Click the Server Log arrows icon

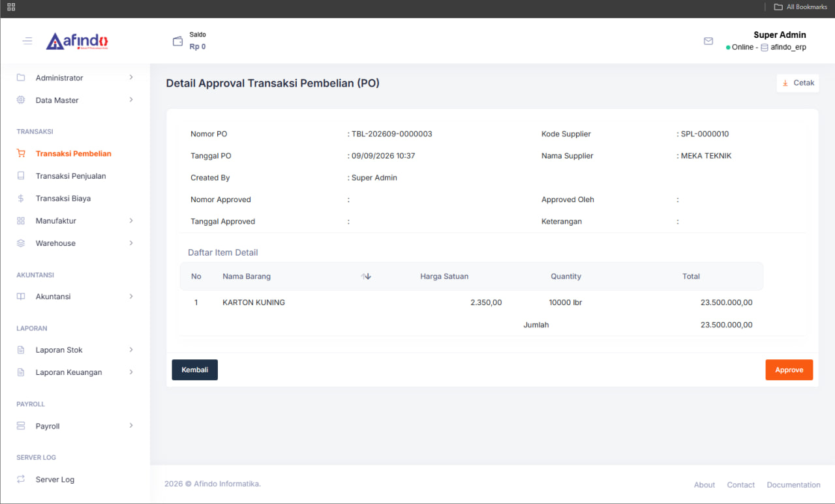click(x=21, y=479)
